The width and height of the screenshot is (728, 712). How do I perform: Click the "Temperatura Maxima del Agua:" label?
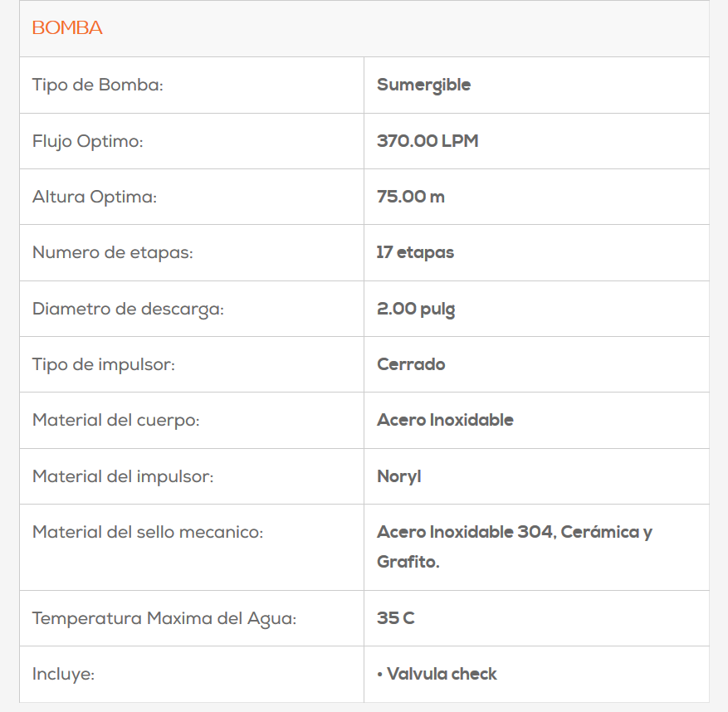pyautogui.click(x=164, y=618)
